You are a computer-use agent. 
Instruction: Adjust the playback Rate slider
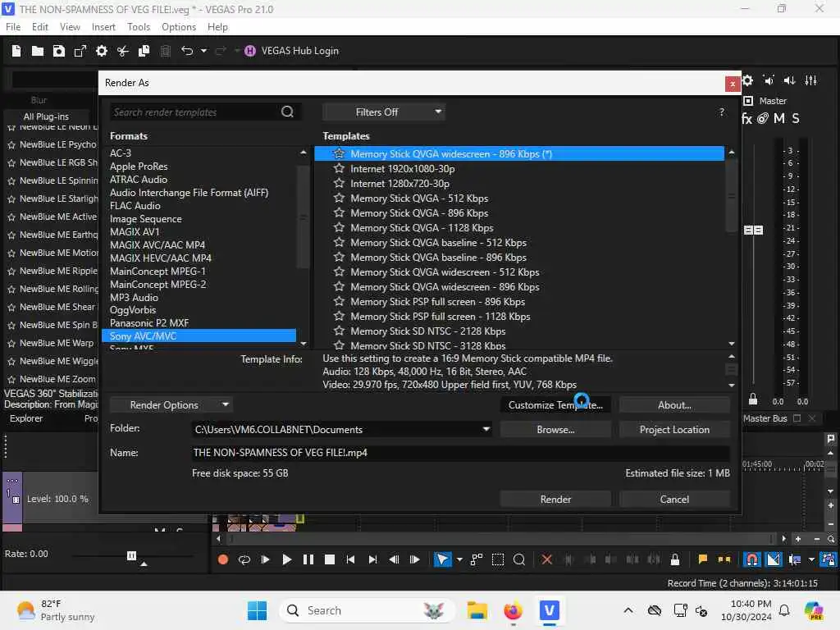[131, 555]
